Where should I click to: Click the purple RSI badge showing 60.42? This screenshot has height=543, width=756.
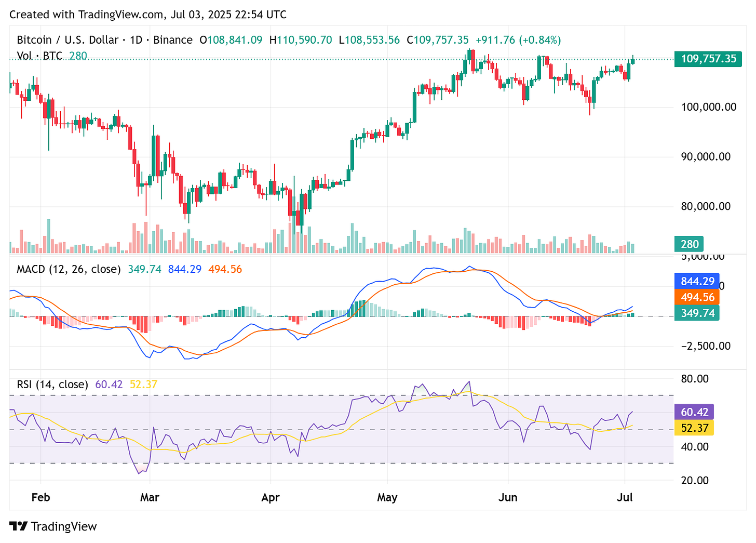pos(694,412)
